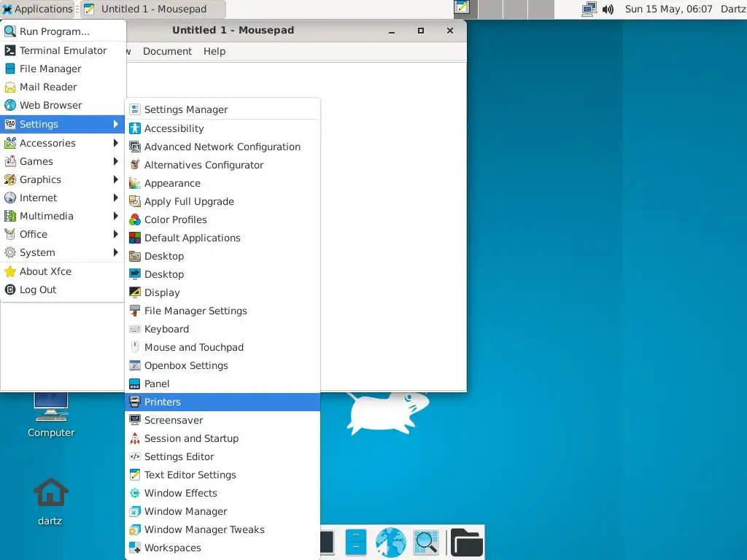
Task: Open Display settings icon
Action: point(135,292)
